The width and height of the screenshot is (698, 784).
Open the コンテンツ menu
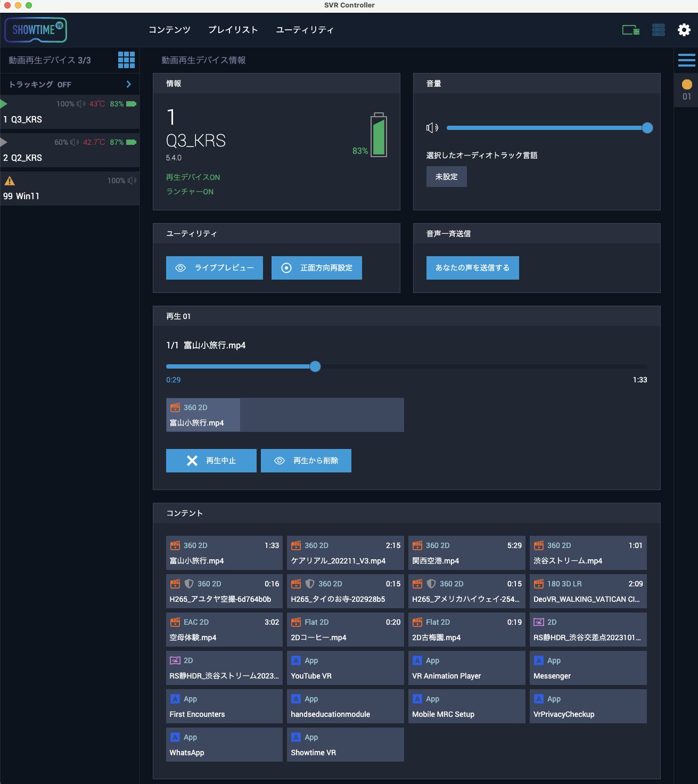click(x=169, y=30)
